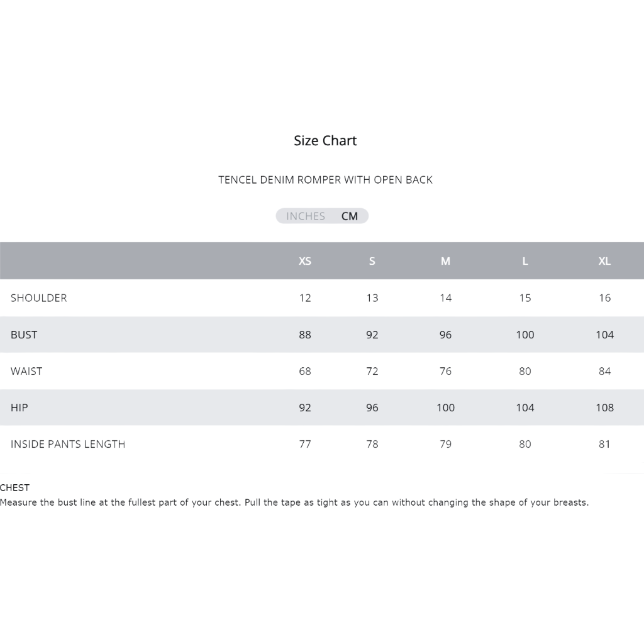Select the L size column header
Image resolution: width=644 pixels, height=644 pixels.
coord(525,261)
